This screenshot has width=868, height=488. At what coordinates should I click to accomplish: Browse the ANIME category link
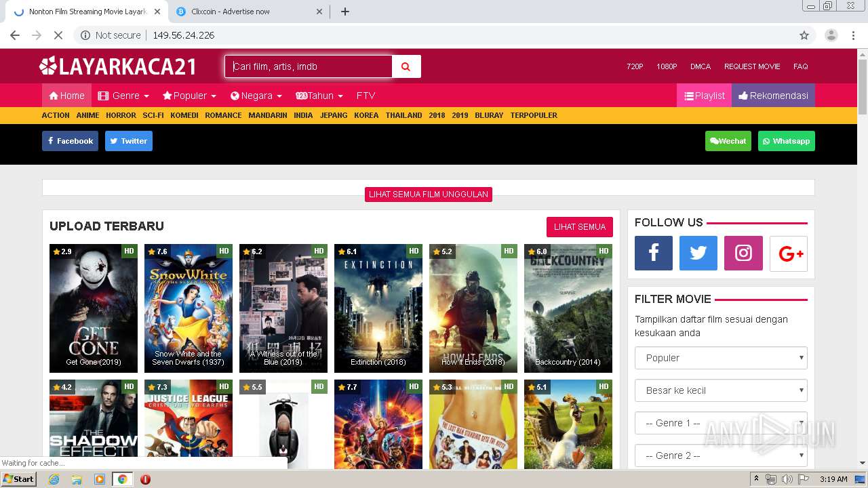(88, 115)
